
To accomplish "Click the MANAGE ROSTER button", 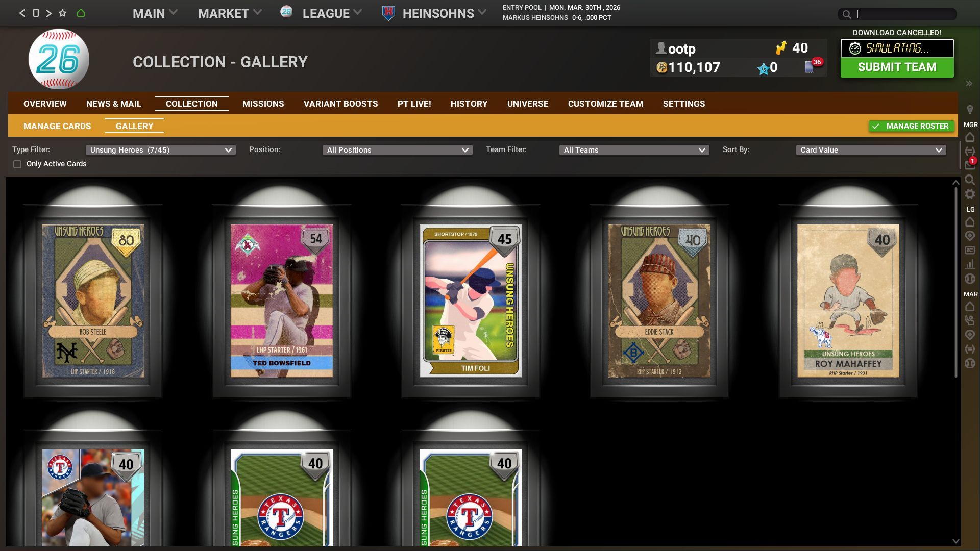I will tap(912, 126).
